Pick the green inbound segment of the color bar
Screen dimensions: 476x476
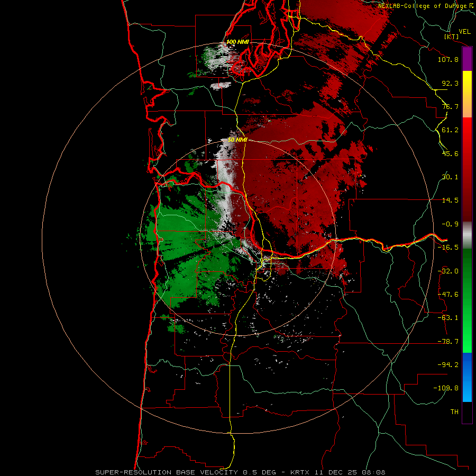pos(467,300)
